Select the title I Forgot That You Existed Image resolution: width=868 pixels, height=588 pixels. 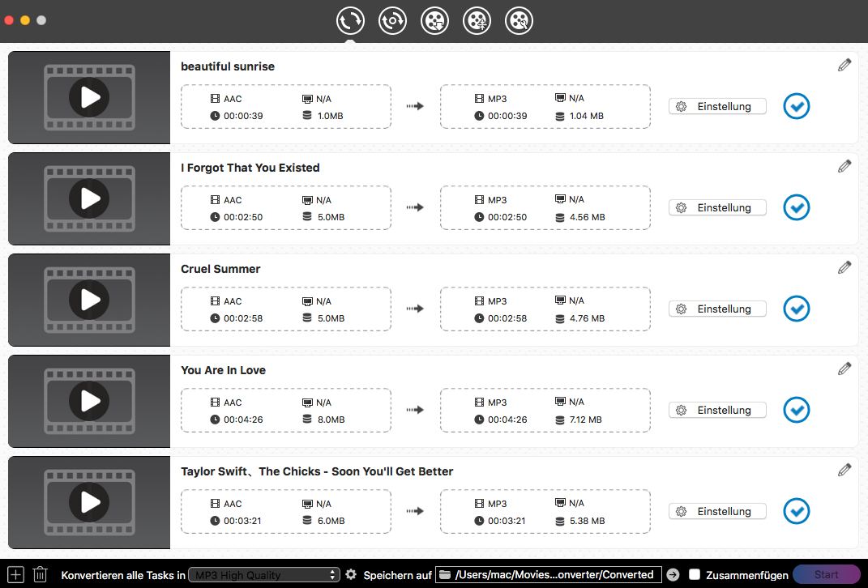coord(250,168)
